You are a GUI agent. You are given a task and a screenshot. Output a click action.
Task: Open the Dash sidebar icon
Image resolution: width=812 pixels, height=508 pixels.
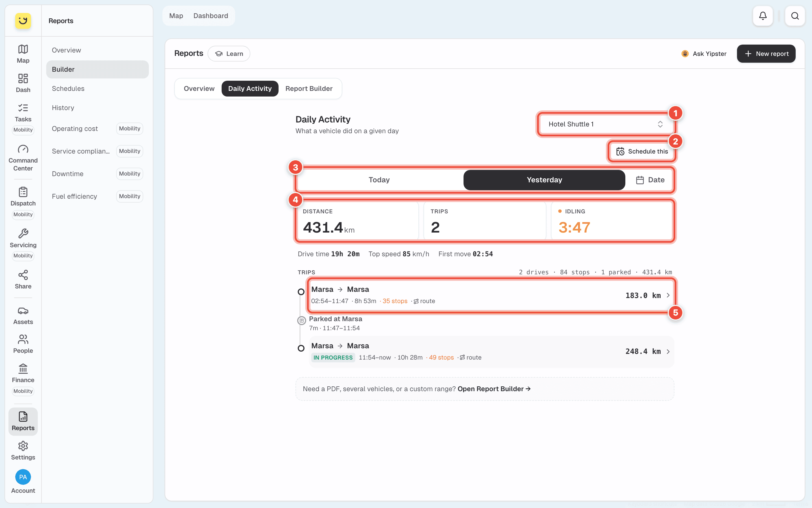click(x=23, y=83)
